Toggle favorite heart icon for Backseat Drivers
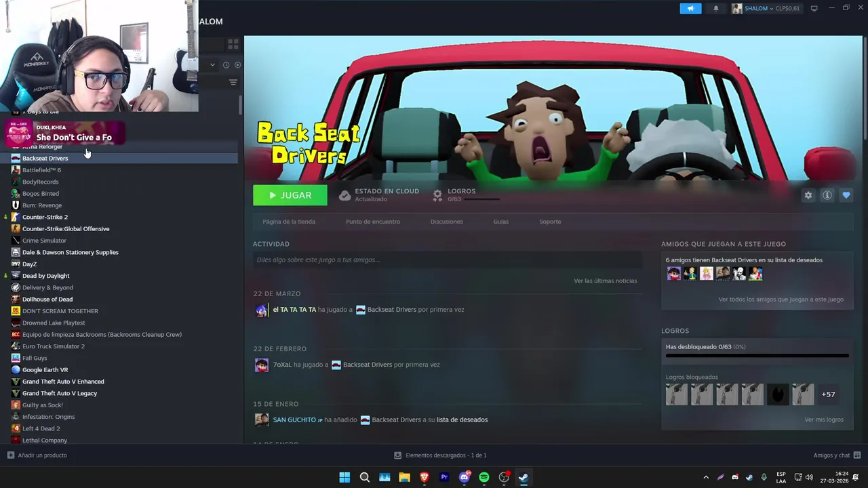868x488 pixels. (x=846, y=195)
